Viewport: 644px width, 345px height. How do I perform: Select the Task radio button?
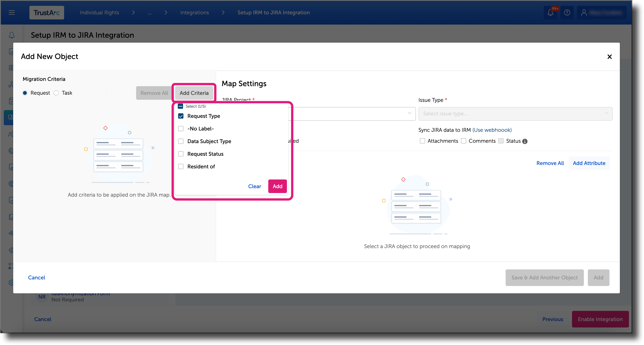(56, 93)
